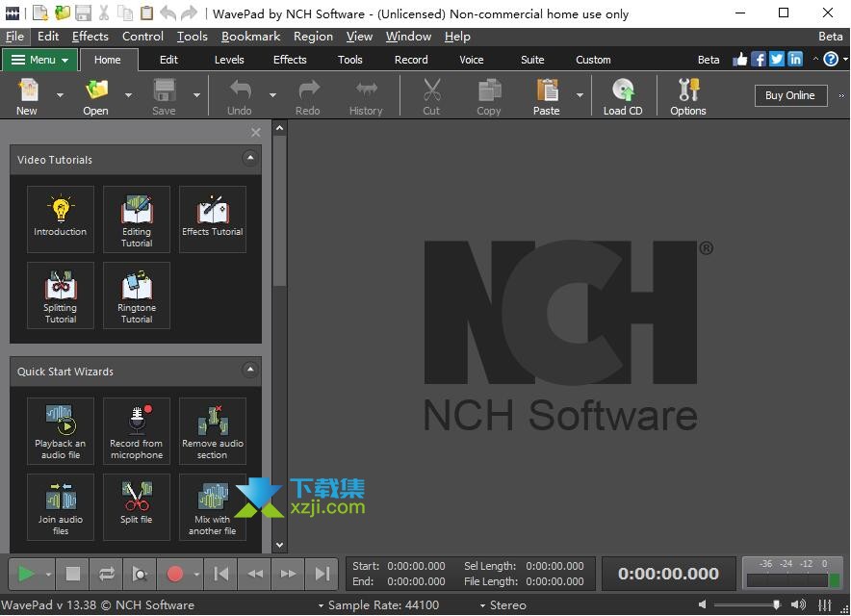Start the Playback an audio file wizard
The width and height of the screenshot is (851, 616).
61,431
